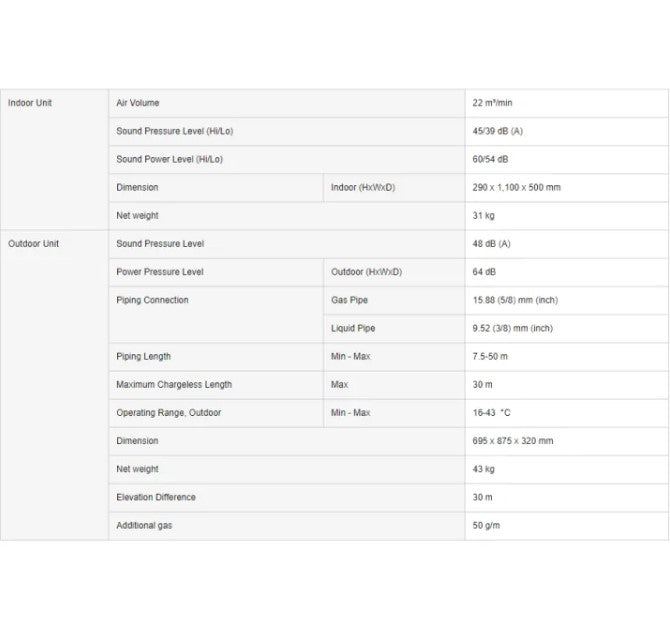Click Sound Power Level (Hi/Lo) label
Image resolution: width=670 pixels, height=625 pixels.
pyautogui.click(x=170, y=159)
